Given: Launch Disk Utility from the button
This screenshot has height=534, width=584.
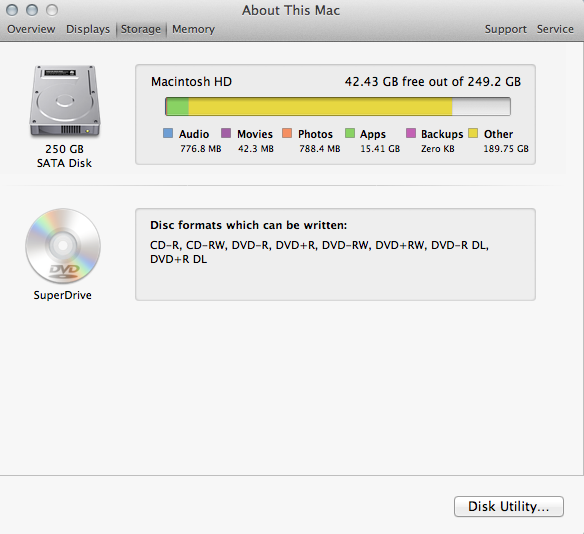Looking at the screenshot, I should coord(508,506).
